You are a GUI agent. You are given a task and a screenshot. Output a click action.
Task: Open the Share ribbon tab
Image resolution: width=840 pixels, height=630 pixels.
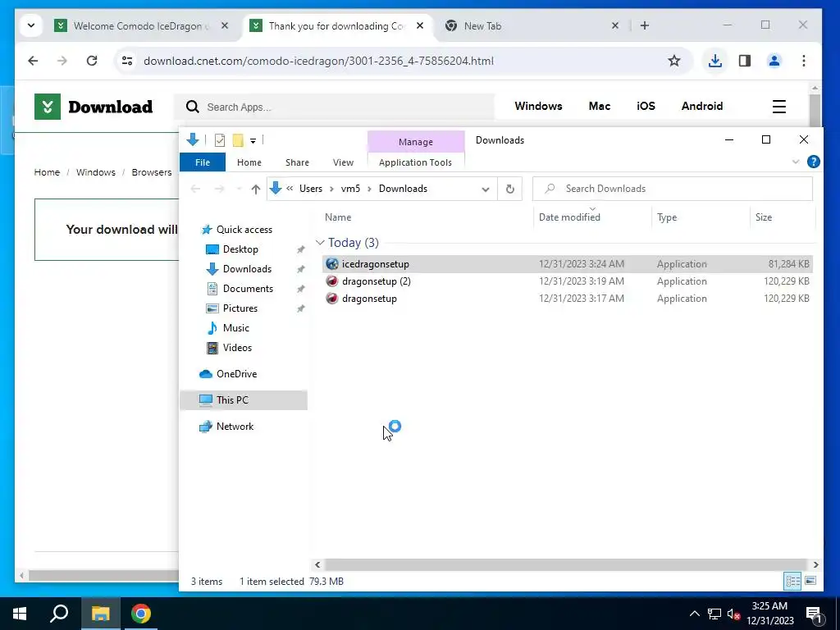point(297,162)
